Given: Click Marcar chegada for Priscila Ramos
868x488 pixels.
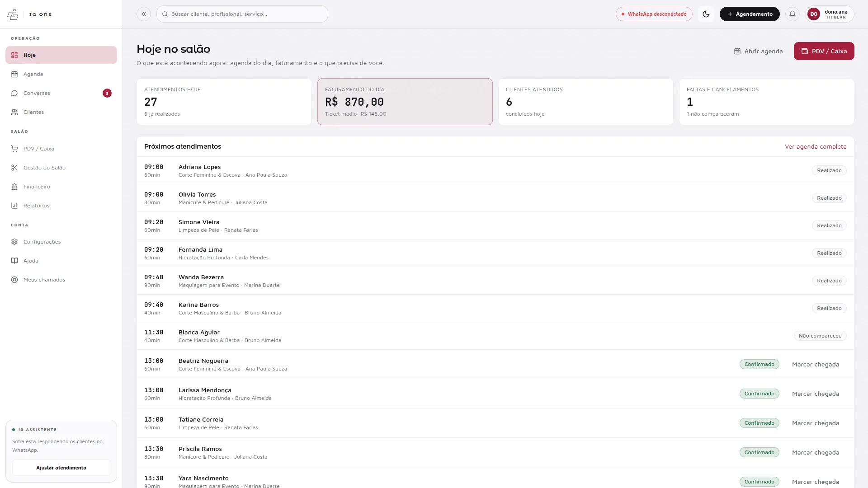Looking at the screenshot, I should tap(816, 452).
